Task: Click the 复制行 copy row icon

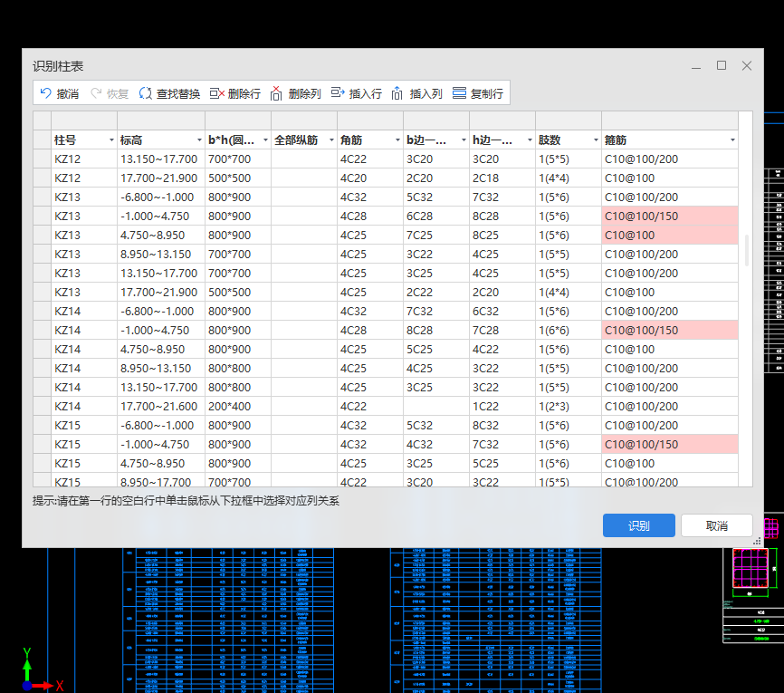Action: click(x=459, y=93)
